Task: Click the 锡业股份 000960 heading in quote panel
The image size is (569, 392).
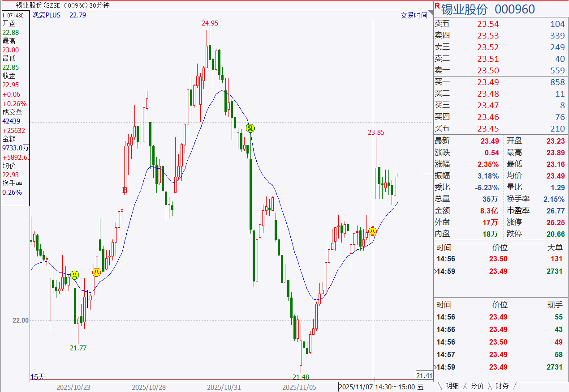Action: [x=488, y=9]
